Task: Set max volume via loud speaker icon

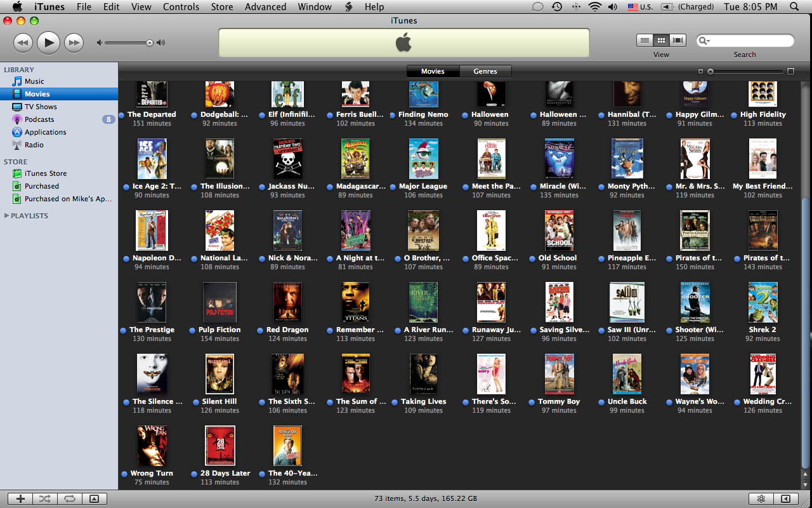Action: (161, 43)
